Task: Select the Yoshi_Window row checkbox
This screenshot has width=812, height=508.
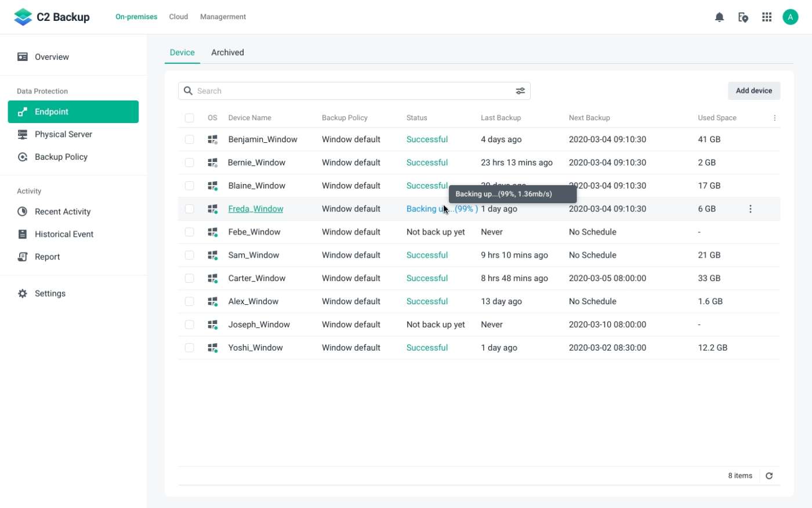Action: coord(189,348)
